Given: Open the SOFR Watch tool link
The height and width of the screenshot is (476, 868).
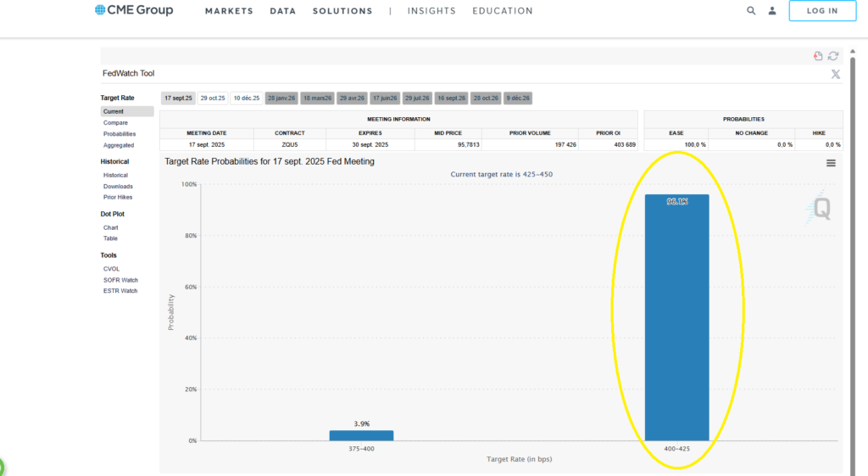Looking at the screenshot, I should [x=120, y=280].
